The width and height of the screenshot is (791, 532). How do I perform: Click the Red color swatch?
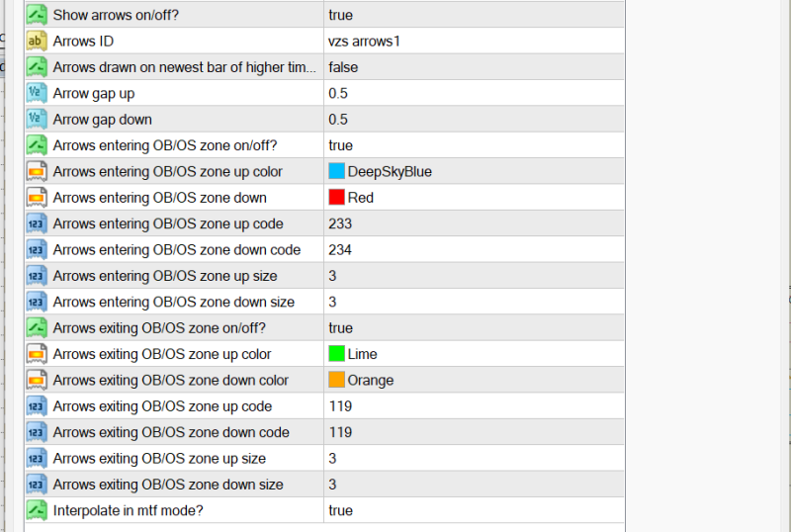pos(336,197)
